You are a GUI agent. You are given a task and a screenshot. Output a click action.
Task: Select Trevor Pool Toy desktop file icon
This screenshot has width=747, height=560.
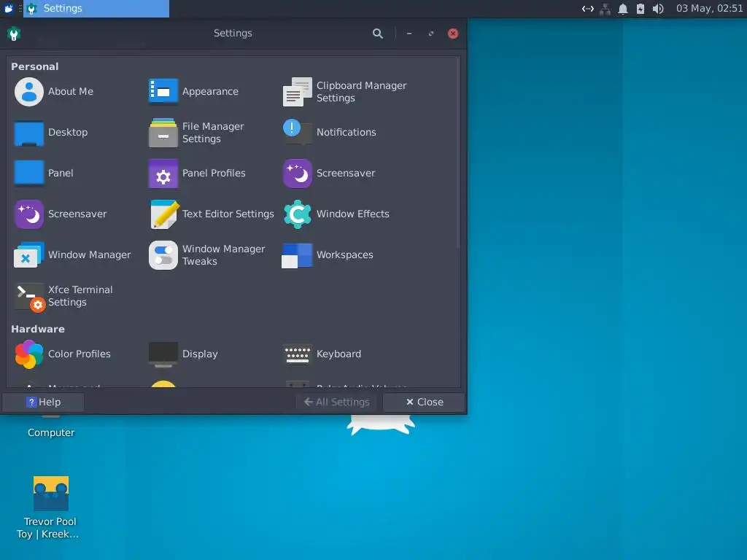pos(50,494)
